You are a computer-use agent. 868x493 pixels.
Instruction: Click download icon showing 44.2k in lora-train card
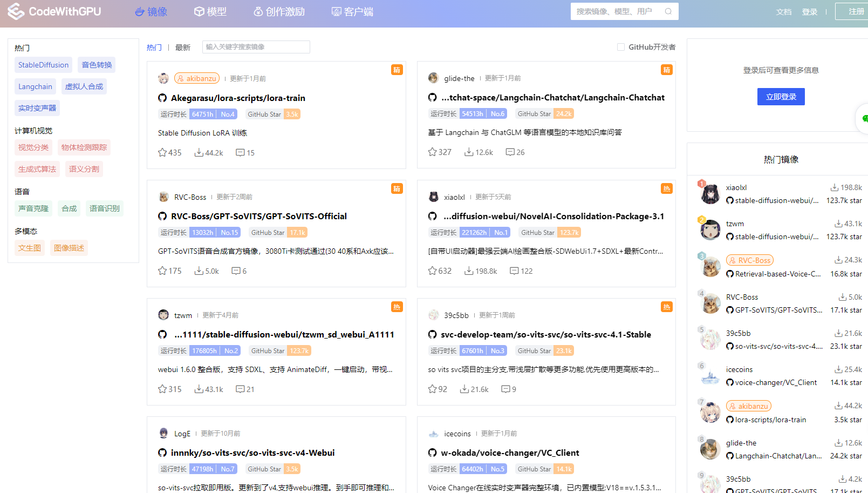point(199,153)
